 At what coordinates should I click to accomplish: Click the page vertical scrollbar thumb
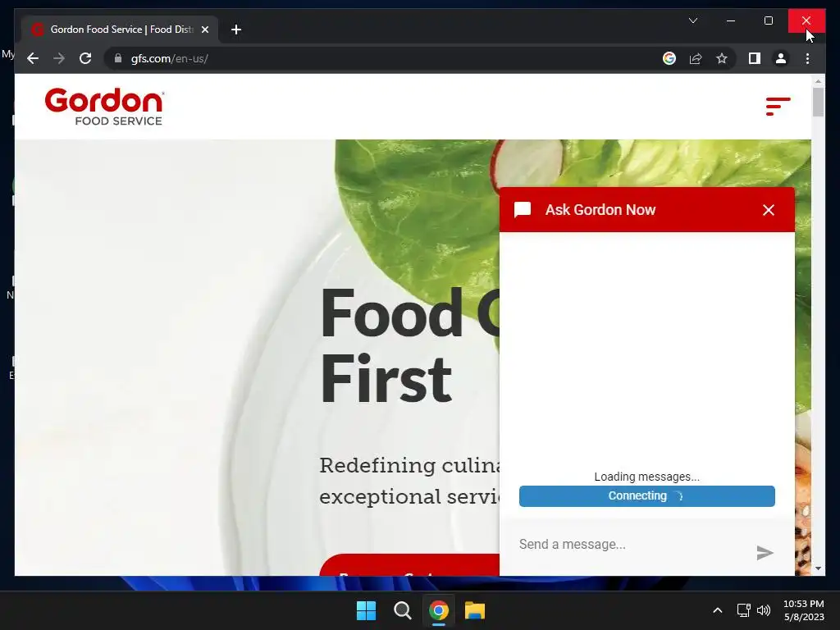818,101
